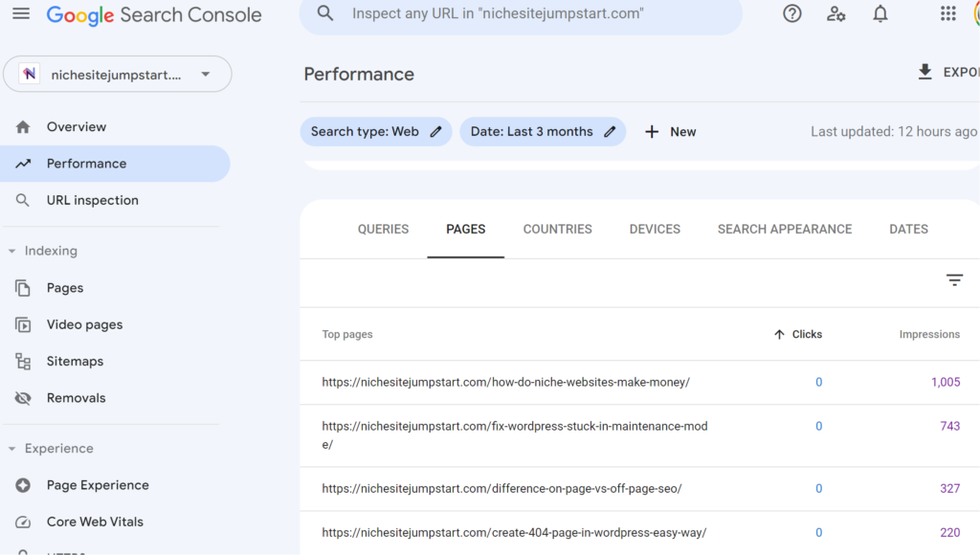This screenshot has width=980, height=555.
Task: Click the Performance trend icon
Action: point(23,164)
